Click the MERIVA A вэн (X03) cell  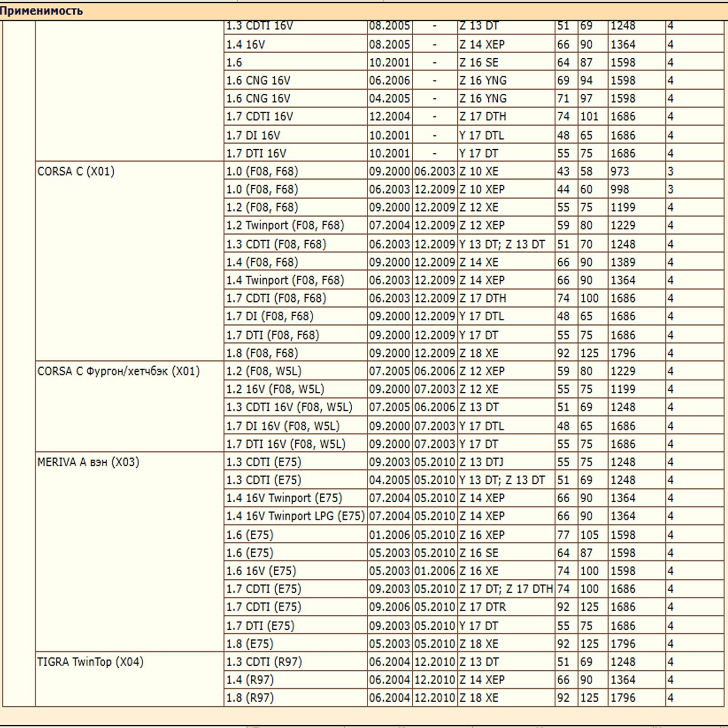tap(88, 462)
